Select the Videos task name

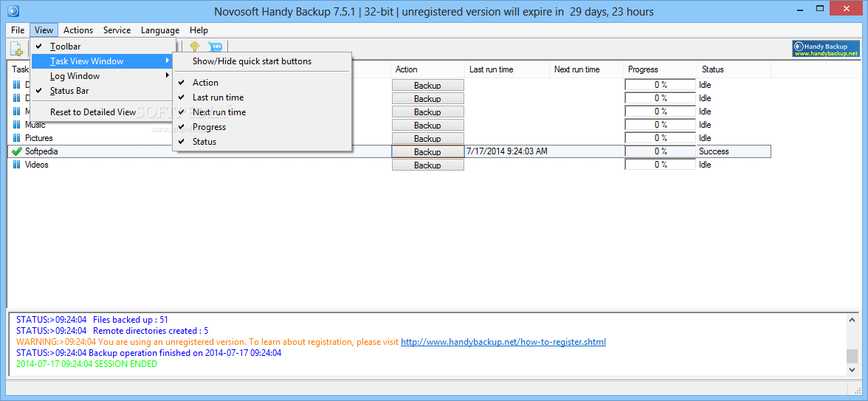(37, 165)
